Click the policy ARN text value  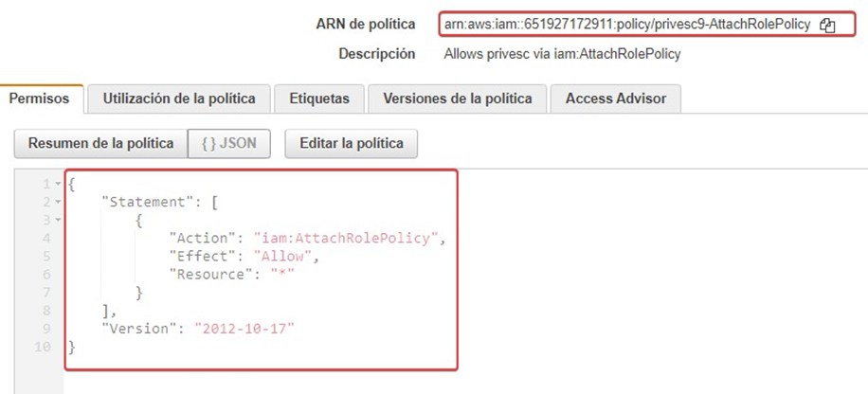click(626, 26)
